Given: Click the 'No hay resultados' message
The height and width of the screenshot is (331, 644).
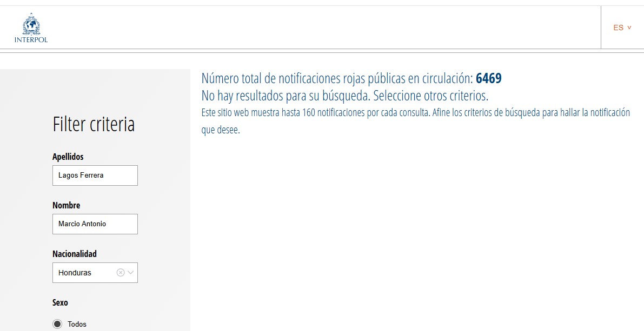Looking at the screenshot, I should 344,96.
